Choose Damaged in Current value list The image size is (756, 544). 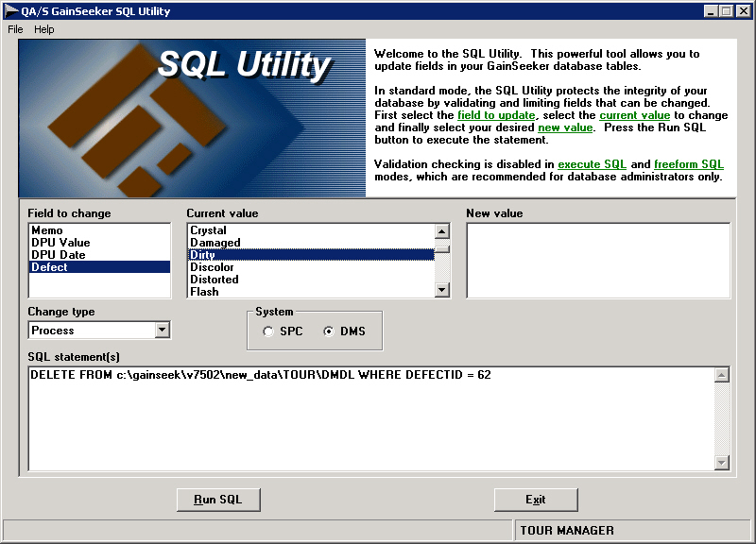215,243
